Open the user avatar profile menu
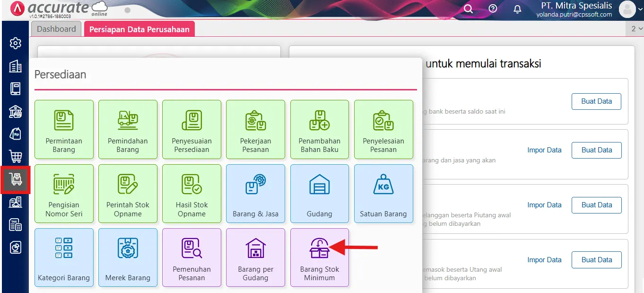 coord(627,9)
